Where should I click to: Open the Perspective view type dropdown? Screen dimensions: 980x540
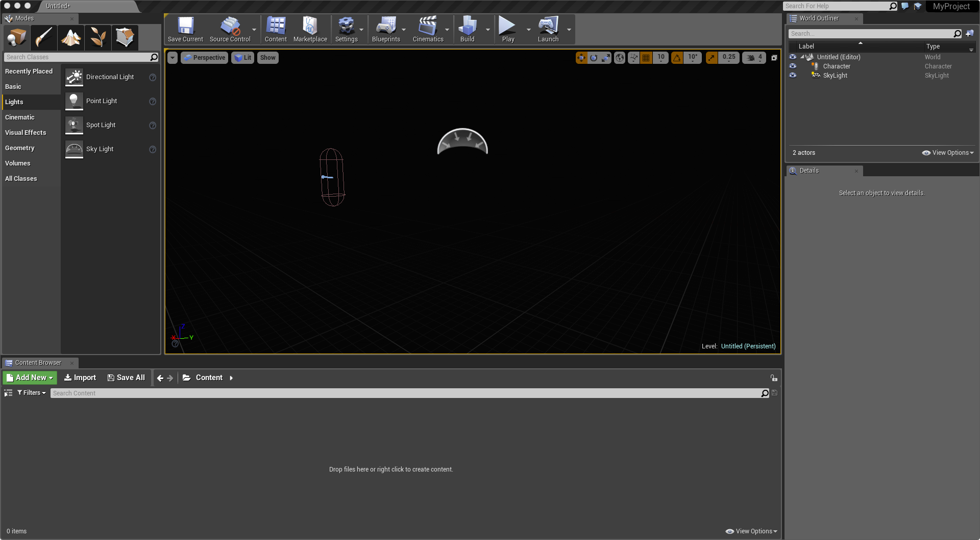coord(205,58)
